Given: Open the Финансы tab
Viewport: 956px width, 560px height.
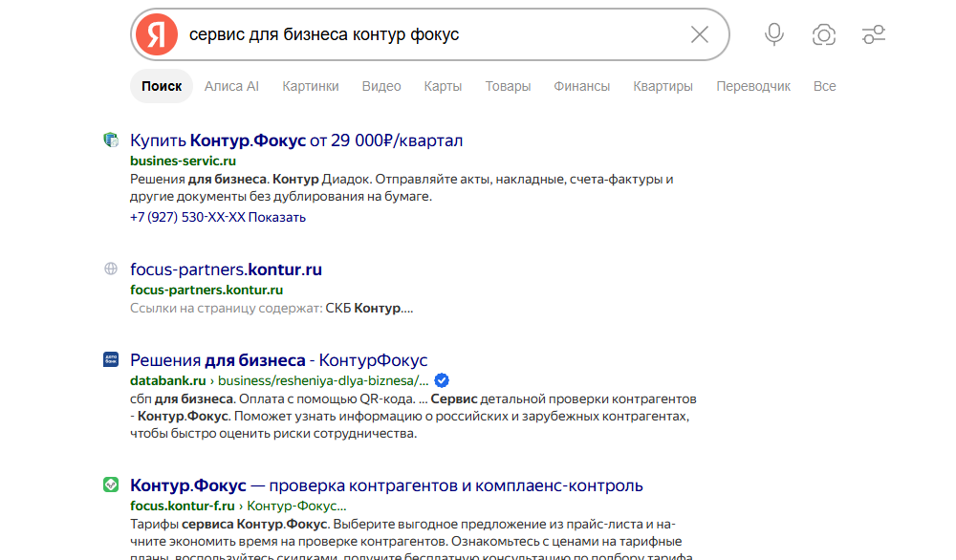Looking at the screenshot, I should (581, 87).
